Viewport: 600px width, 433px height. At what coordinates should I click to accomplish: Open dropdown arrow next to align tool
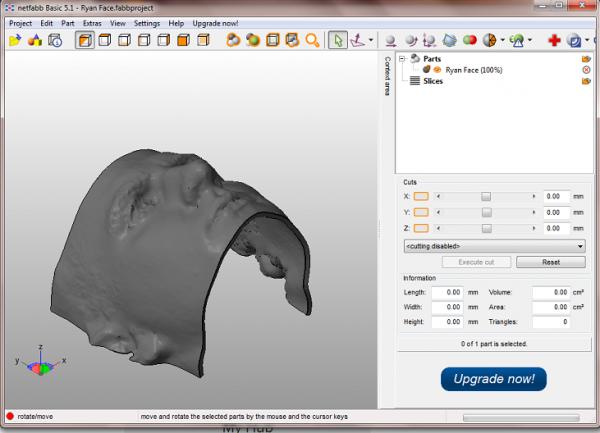coord(371,40)
